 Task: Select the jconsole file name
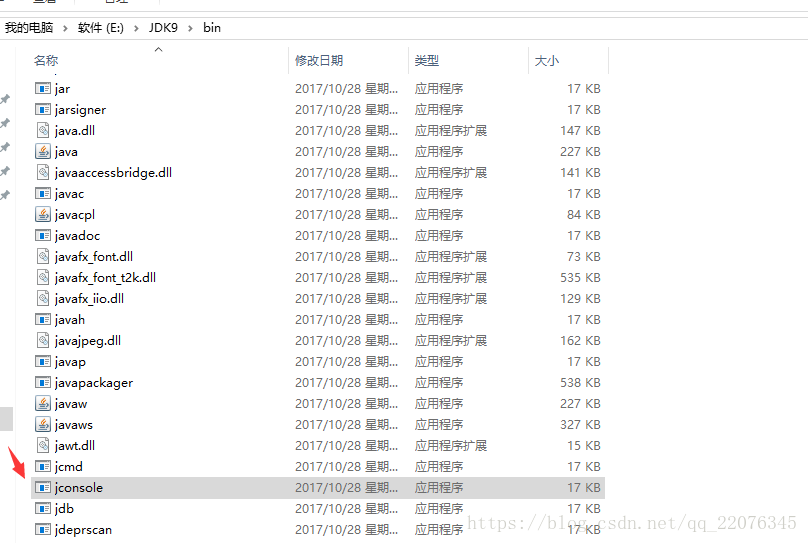(x=79, y=488)
